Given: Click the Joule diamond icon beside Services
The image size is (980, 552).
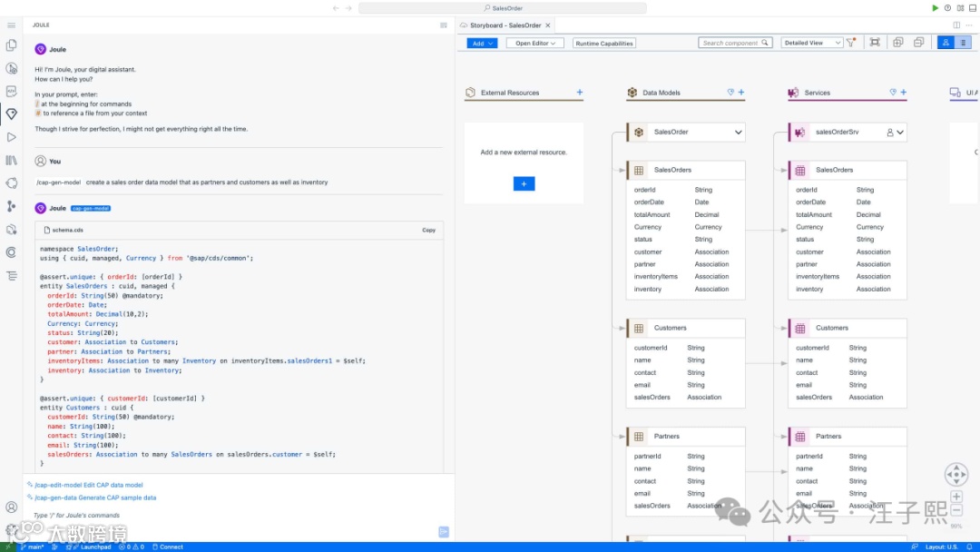Looking at the screenshot, I should [x=893, y=92].
